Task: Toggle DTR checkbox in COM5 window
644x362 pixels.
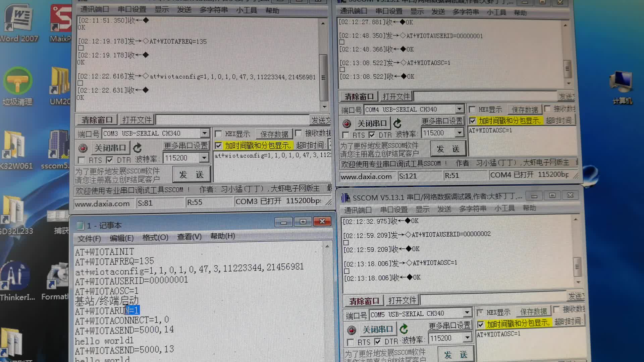Action: click(378, 342)
